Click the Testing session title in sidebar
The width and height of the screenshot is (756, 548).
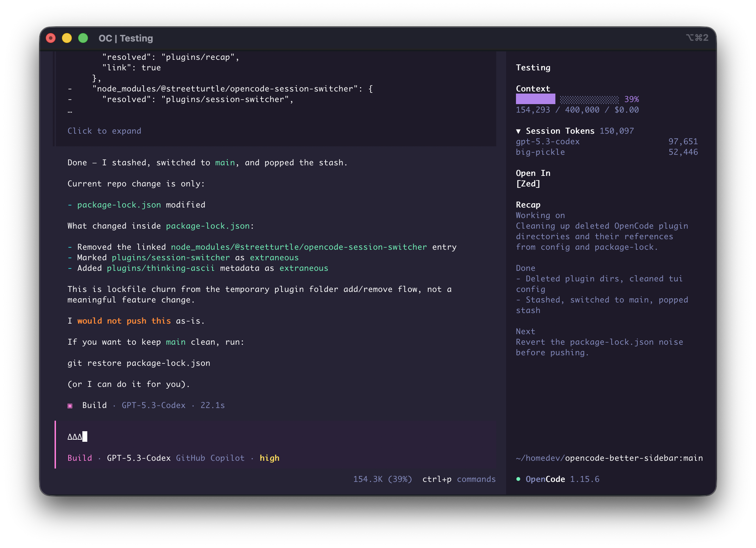533,68
